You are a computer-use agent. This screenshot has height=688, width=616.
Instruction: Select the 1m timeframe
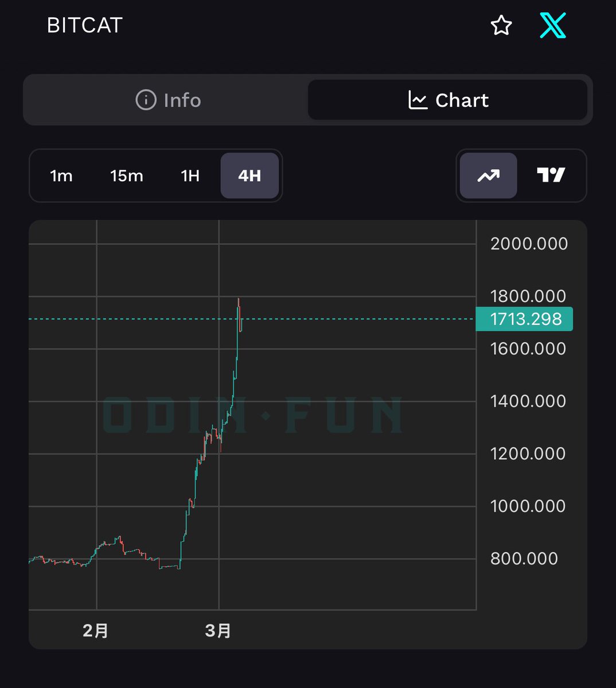(x=61, y=175)
